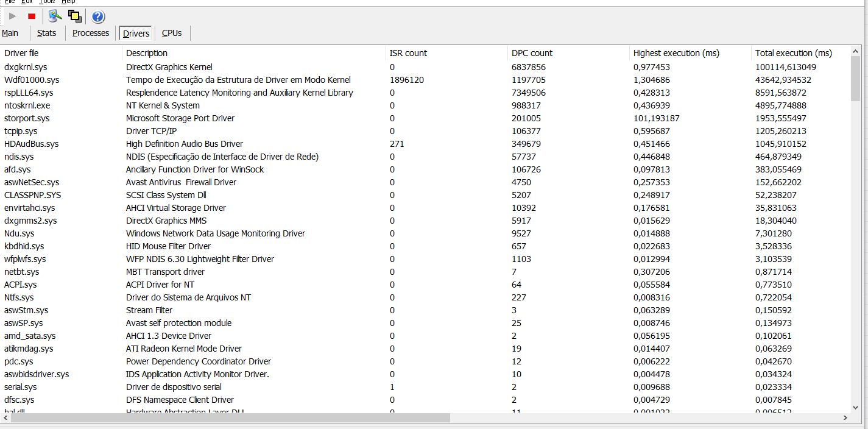
Task: Select wfplwfs.sys in the list
Action: (25, 259)
